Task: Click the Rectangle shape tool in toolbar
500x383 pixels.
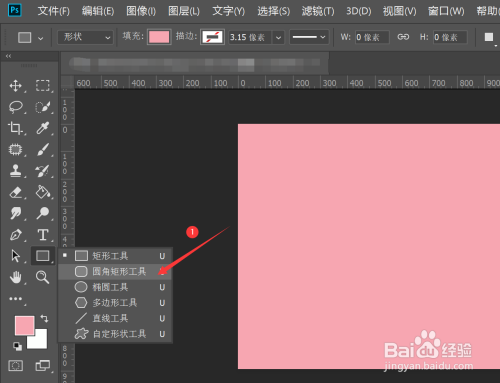Action: [43, 256]
